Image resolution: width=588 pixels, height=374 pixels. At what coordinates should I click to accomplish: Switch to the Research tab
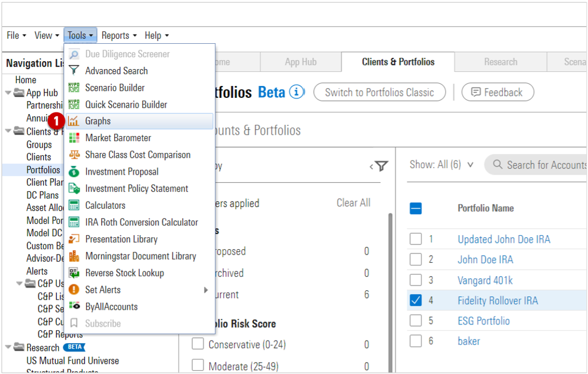pyautogui.click(x=500, y=62)
